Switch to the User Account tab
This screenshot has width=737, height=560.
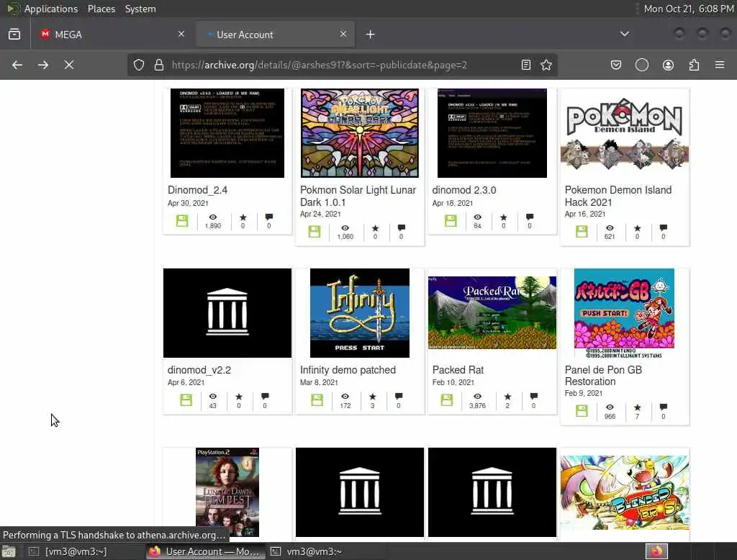coord(276,35)
